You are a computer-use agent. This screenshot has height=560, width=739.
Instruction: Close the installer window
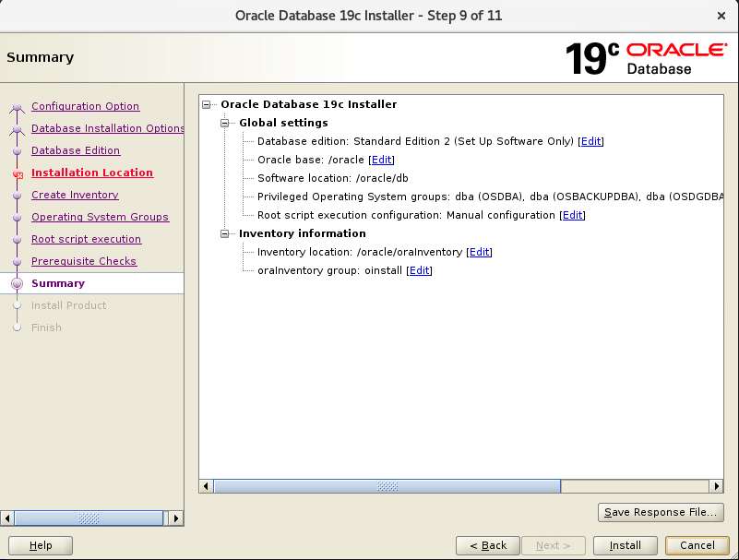pos(721,16)
